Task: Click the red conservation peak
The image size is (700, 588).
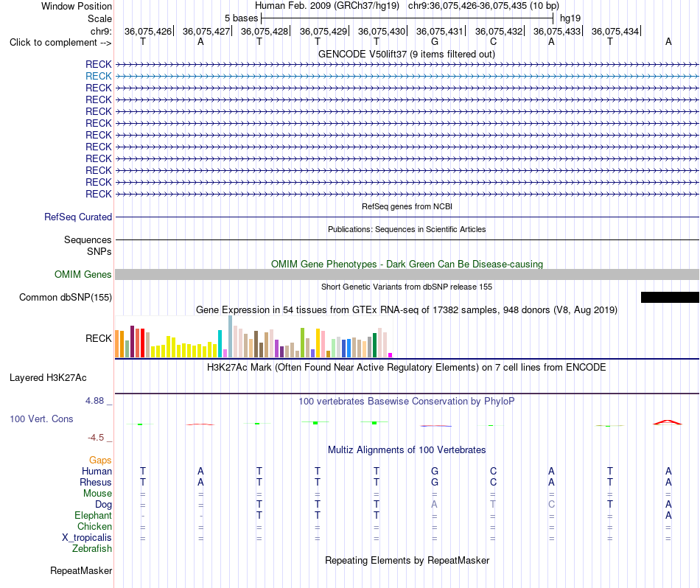Action: coord(668,422)
